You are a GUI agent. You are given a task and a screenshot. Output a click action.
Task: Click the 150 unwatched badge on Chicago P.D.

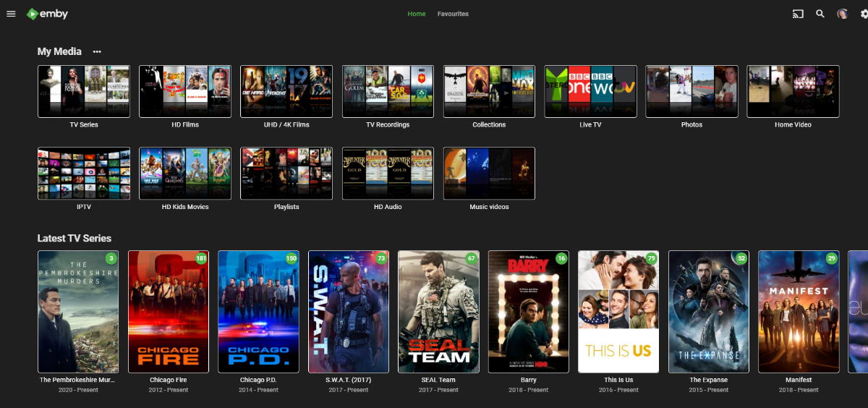coord(292,258)
